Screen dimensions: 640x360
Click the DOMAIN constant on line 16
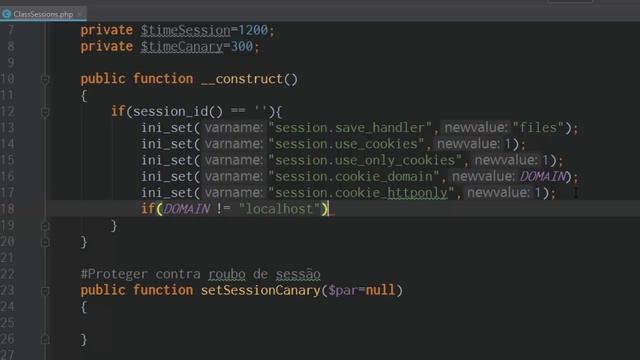543,176
